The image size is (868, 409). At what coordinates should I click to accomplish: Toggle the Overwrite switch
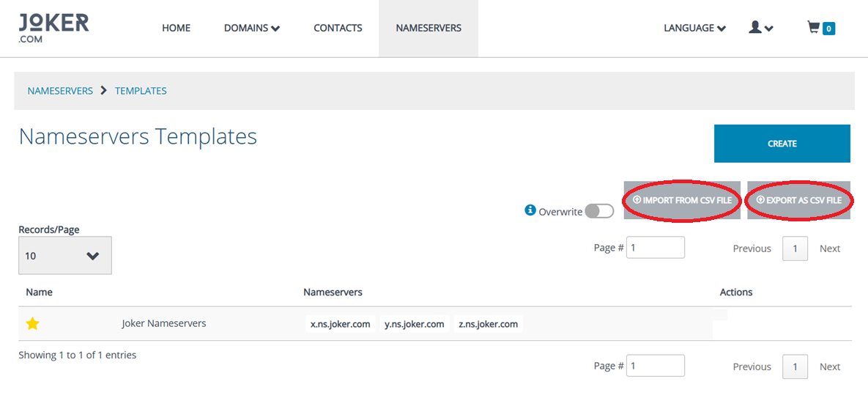click(x=599, y=211)
